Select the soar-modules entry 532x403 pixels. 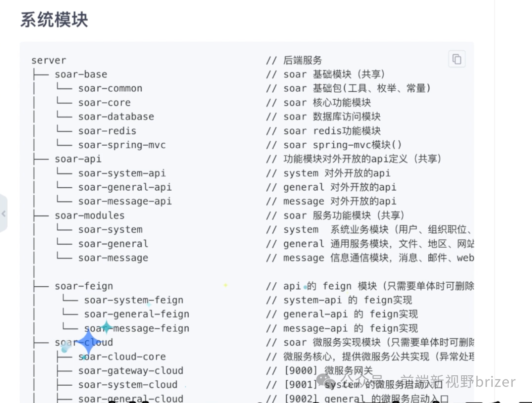click(x=89, y=215)
